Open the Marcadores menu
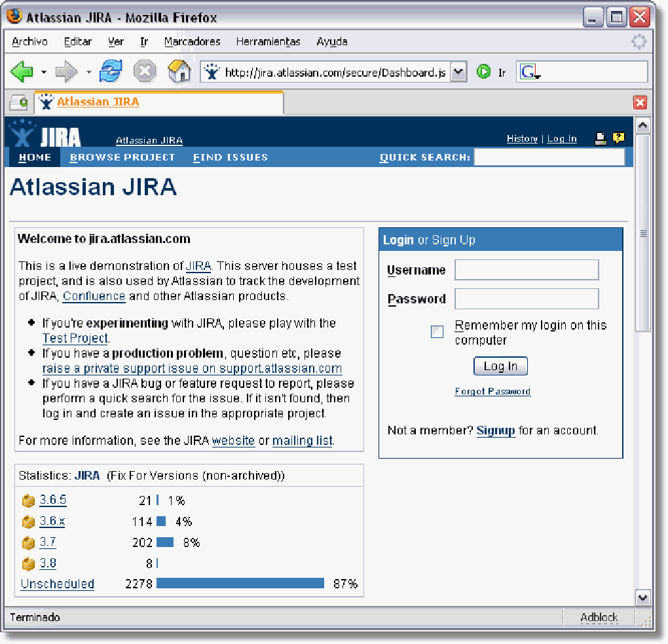668x644 pixels. click(192, 42)
